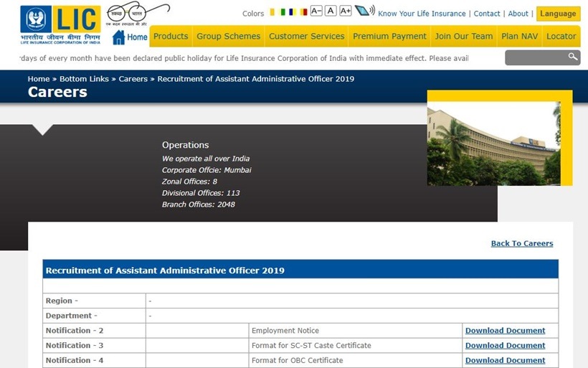Select the green color theme swatch
Image resolution: width=588 pixels, height=368 pixels.
click(x=283, y=12)
